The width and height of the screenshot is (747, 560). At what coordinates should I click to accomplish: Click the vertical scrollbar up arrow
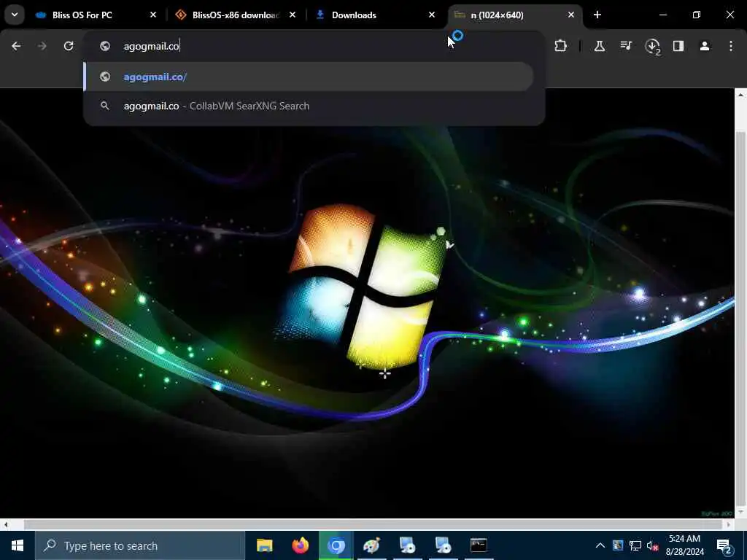pyautogui.click(x=741, y=95)
